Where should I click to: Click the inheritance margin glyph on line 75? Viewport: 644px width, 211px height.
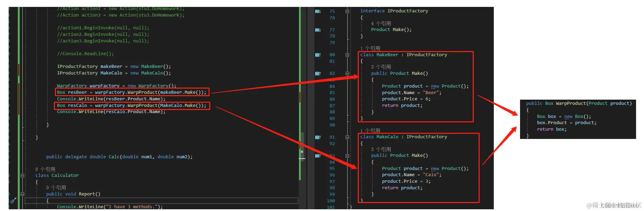318,11
